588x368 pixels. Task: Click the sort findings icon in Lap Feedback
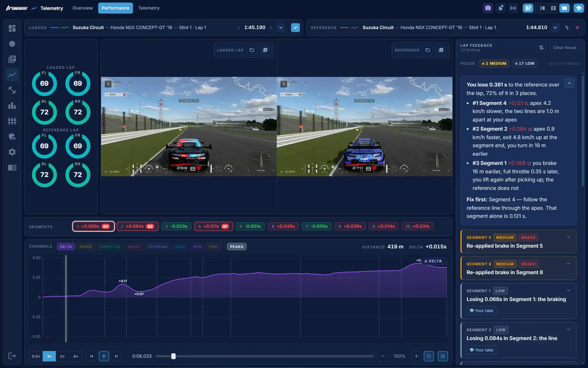pyautogui.click(x=541, y=47)
